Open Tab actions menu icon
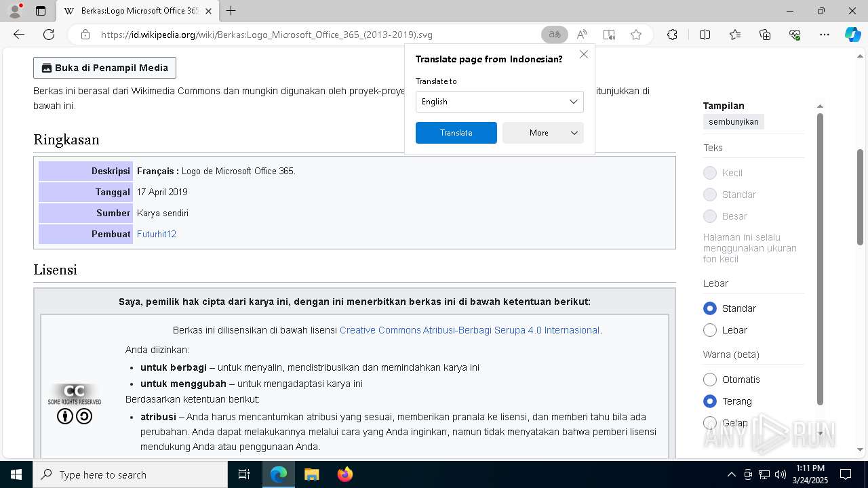 (x=41, y=11)
